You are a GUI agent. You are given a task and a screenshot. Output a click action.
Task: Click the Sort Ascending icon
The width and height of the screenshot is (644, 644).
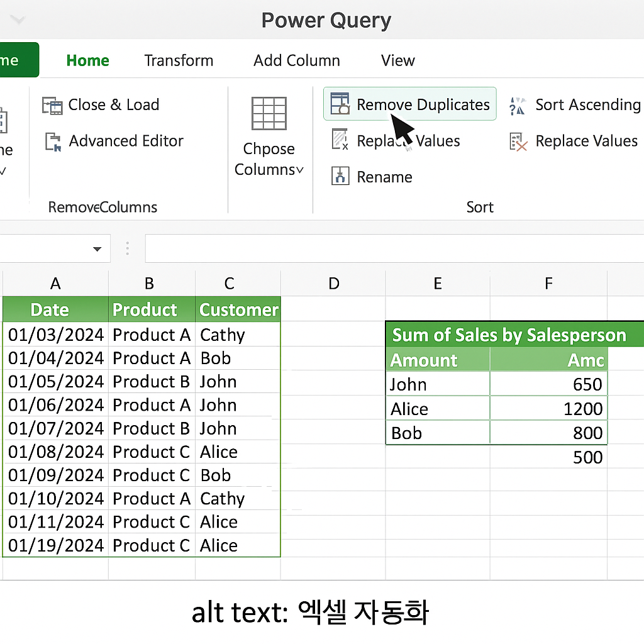[518, 106]
